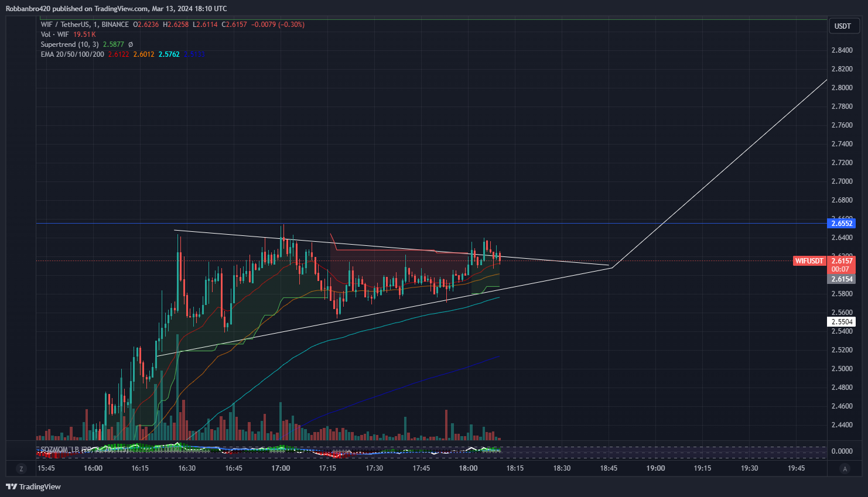Click the high value H2.6258

click(176, 25)
